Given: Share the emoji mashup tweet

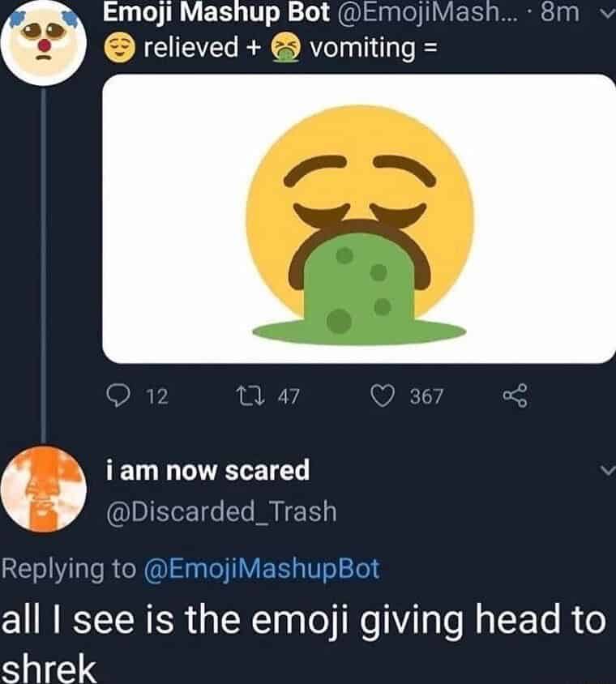Looking at the screenshot, I should point(515,395).
